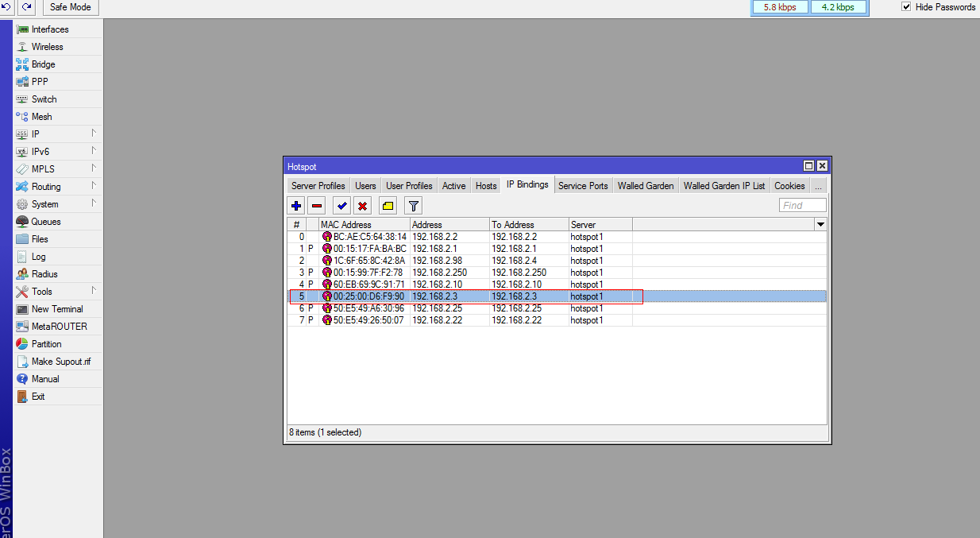
Task: Switch to the Hosts tab
Action: tap(486, 186)
